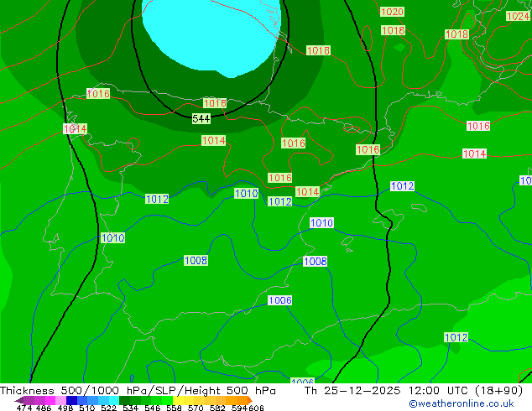Pick the dark blue legend swatch
The height and width of the screenshot is (411, 532).
tap(71, 400)
